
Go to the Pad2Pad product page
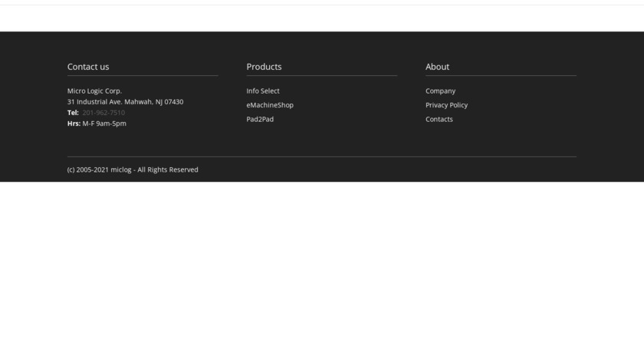[x=260, y=120]
